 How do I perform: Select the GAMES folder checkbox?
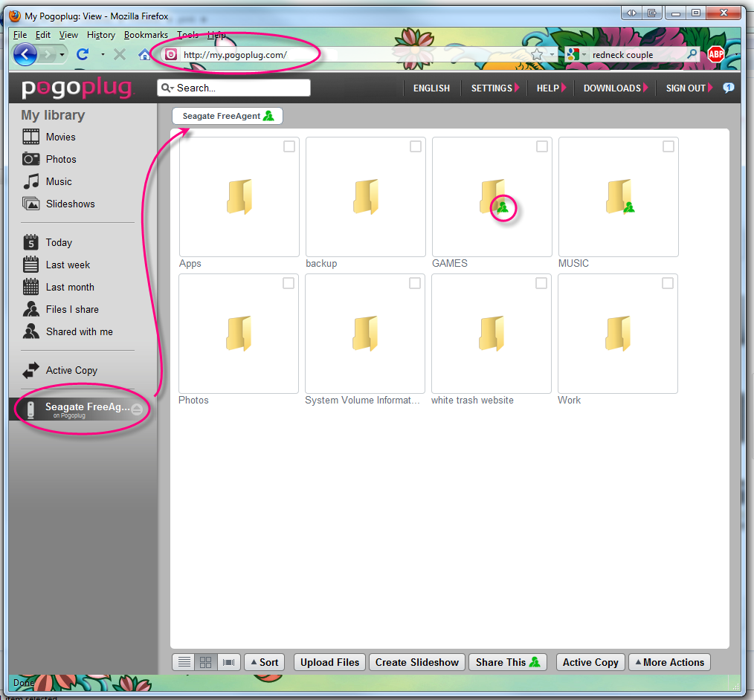coord(542,146)
